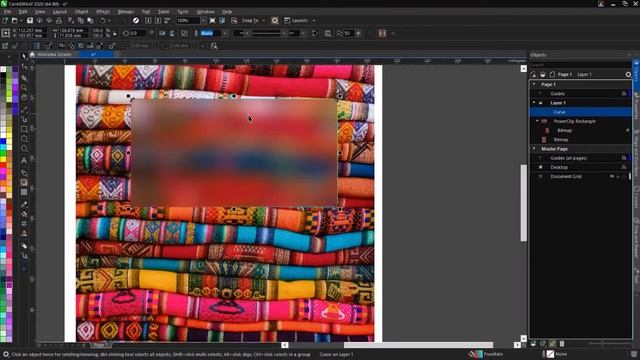Screen dimensions: 640x360
Task: Toggle visibility eye on Document Grid row
Action: click(612, 176)
